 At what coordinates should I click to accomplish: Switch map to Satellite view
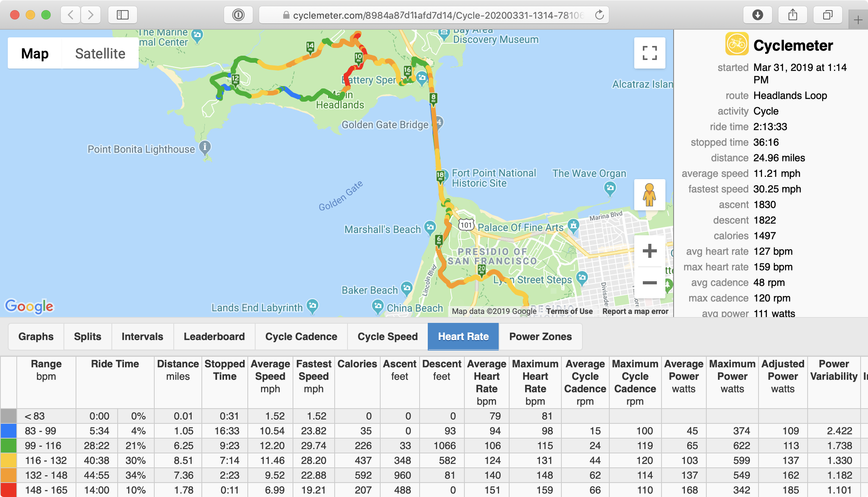(x=100, y=53)
